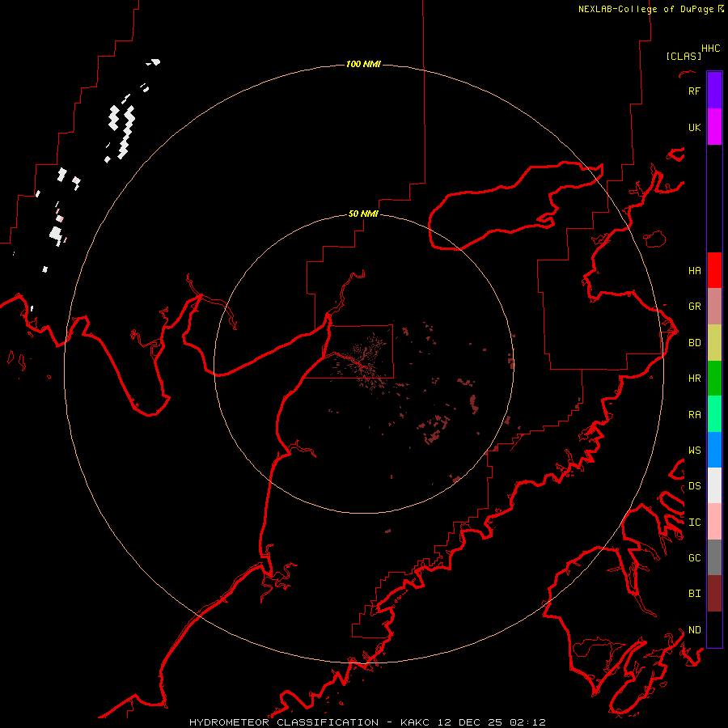The width and height of the screenshot is (728, 728).
Task: Select the GC gray legend swatch
Action: (x=714, y=557)
